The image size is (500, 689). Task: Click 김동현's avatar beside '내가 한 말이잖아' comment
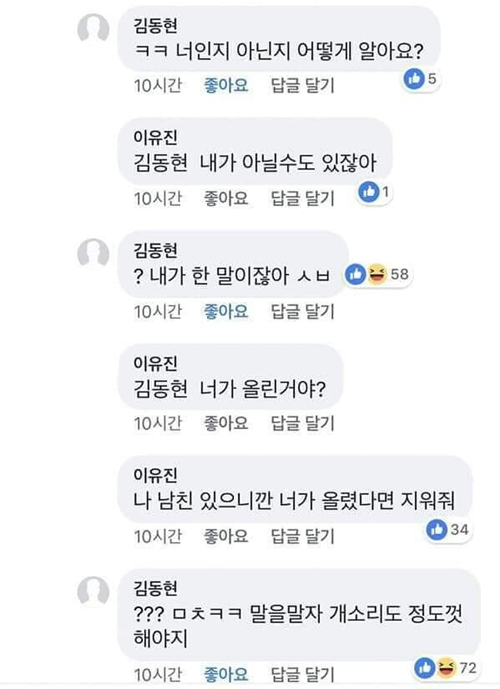93,254
